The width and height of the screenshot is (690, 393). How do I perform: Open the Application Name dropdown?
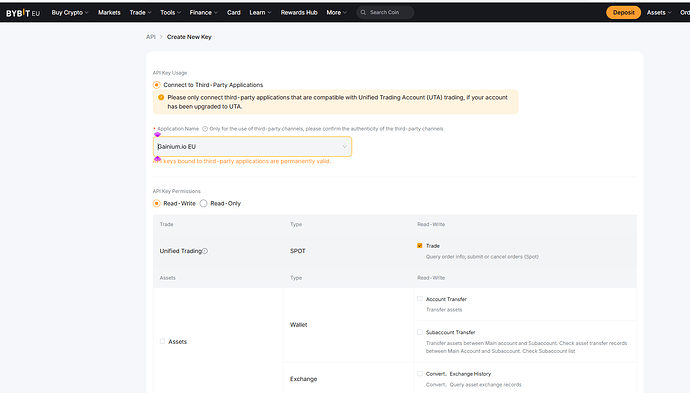(252, 147)
